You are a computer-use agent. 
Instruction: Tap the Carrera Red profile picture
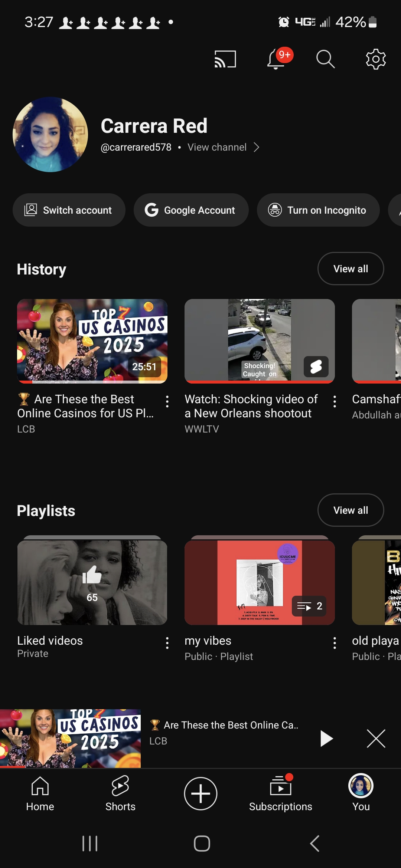pyautogui.click(x=50, y=134)
